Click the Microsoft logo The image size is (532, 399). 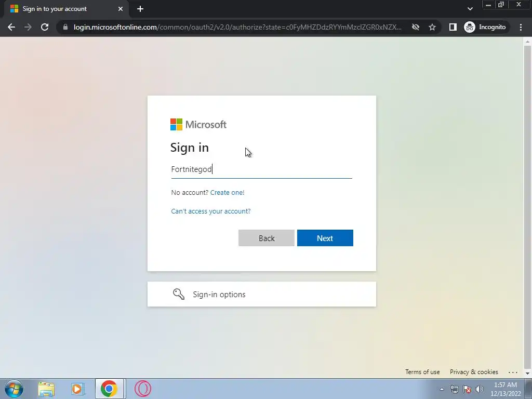(x=198, y=125)
